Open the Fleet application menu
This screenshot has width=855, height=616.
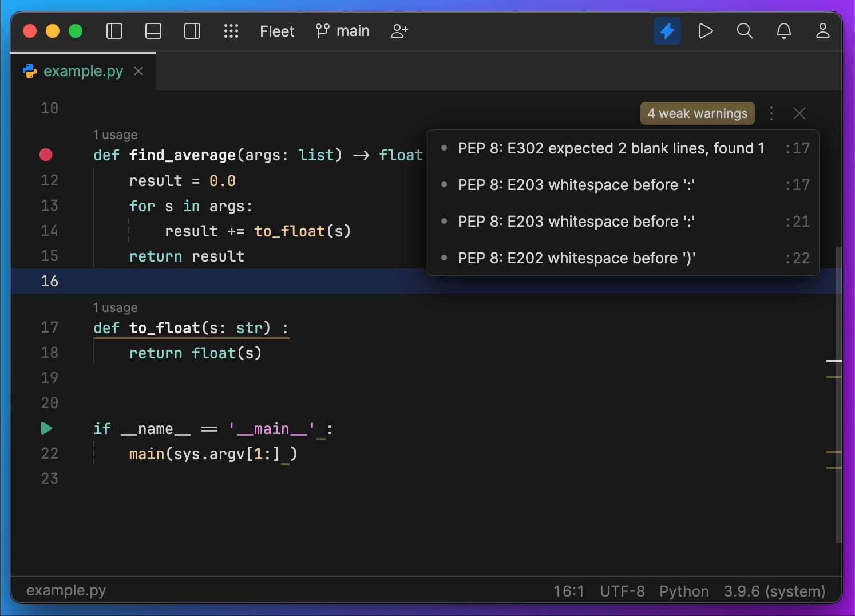[277, 31]
